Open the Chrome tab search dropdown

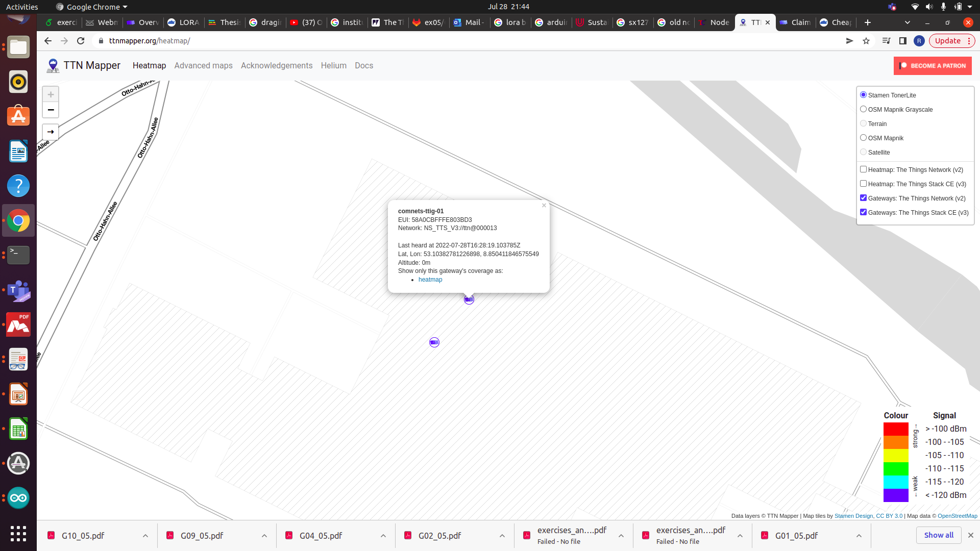[908, 22]
